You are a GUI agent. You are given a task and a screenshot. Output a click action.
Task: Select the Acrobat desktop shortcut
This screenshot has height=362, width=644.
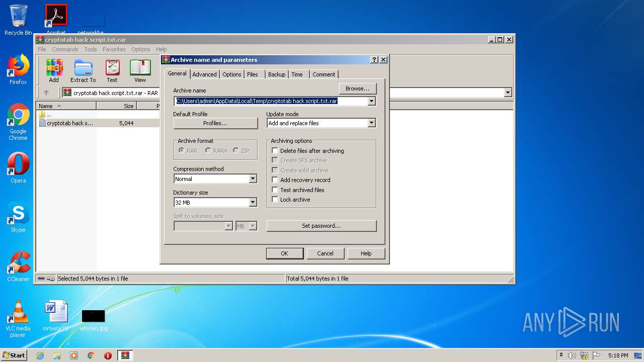coord(56,18)
